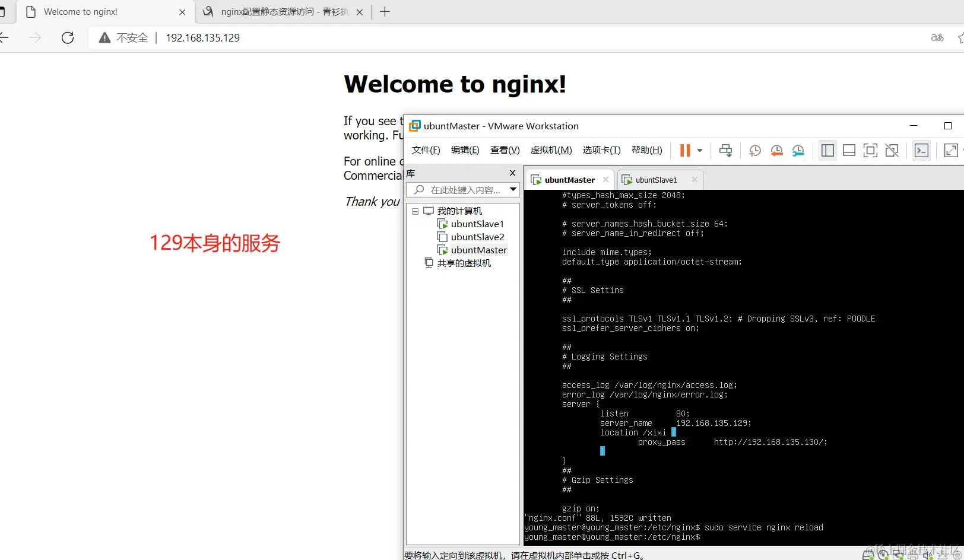Viewport: 964px width, 560px height.
Task: Open power options dropdown beside pause
Action: (700, 151)
